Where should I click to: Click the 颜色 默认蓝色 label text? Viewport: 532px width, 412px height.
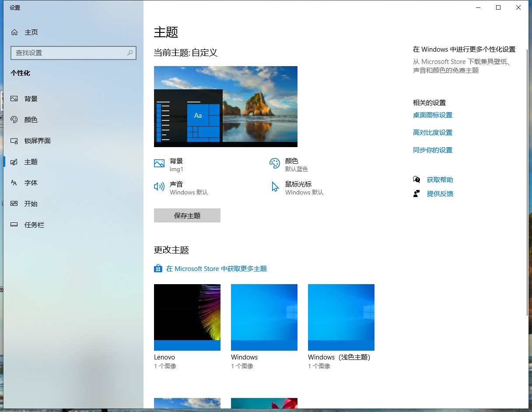coord(297,165)
